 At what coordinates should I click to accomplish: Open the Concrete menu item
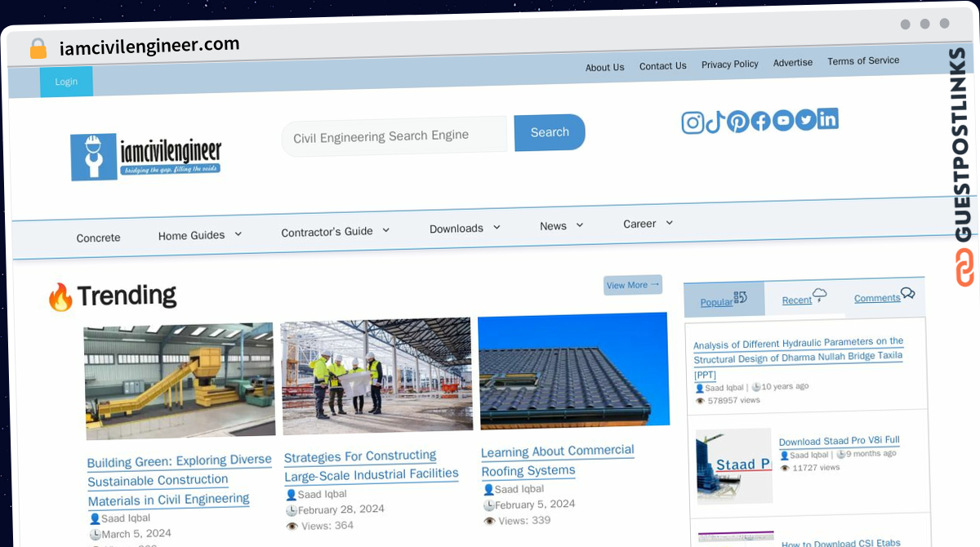[99, 238]
